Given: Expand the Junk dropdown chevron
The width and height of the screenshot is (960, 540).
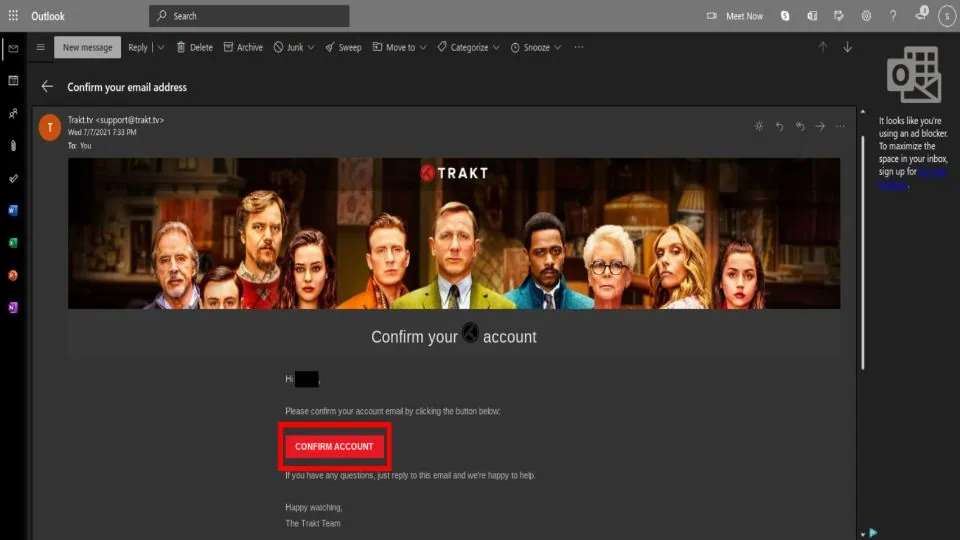Looking at the screenshot, I should pyautogui.click(x=311, y=47).
